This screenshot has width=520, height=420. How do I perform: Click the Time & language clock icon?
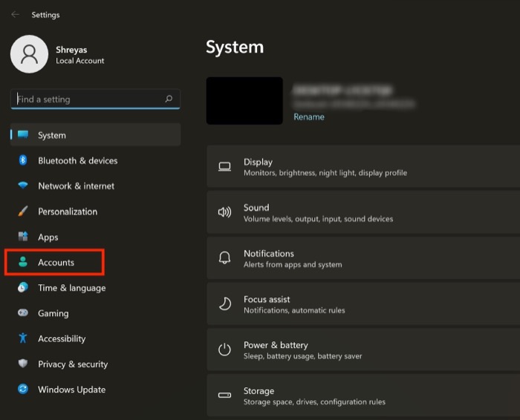[23, 287]
